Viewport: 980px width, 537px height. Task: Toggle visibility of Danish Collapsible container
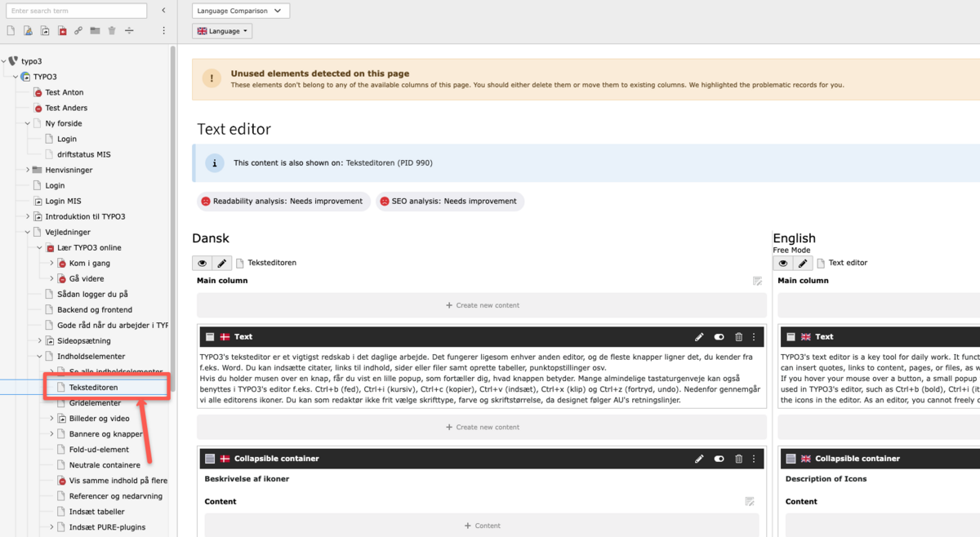coord(719,459)
